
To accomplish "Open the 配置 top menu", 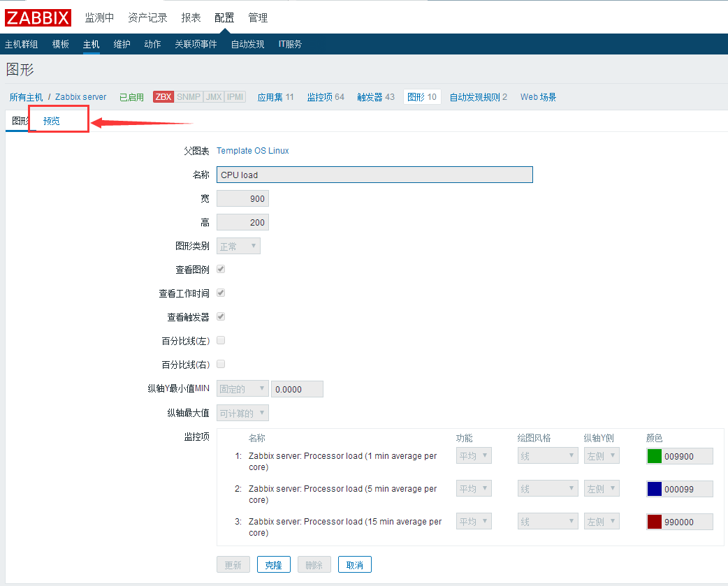I will click(224, 17).
